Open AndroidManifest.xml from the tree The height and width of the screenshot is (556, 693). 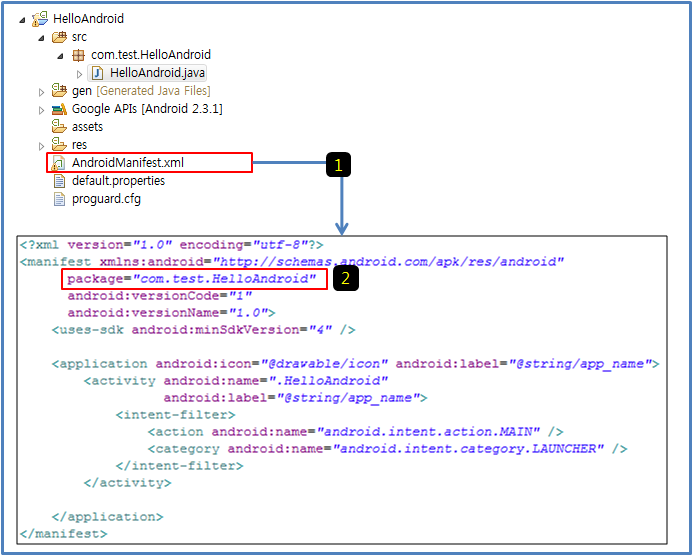point(128,163)
